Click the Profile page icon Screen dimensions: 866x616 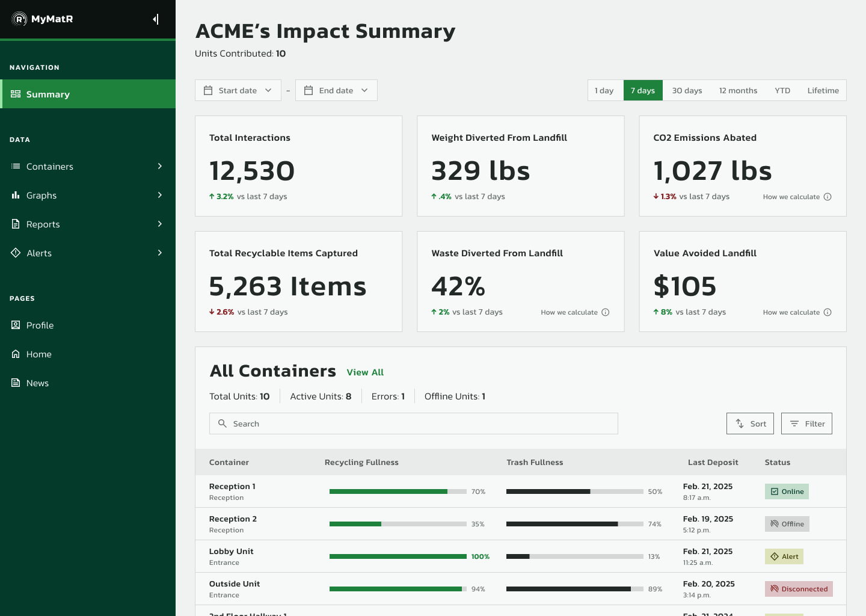(x=16, y=325)
